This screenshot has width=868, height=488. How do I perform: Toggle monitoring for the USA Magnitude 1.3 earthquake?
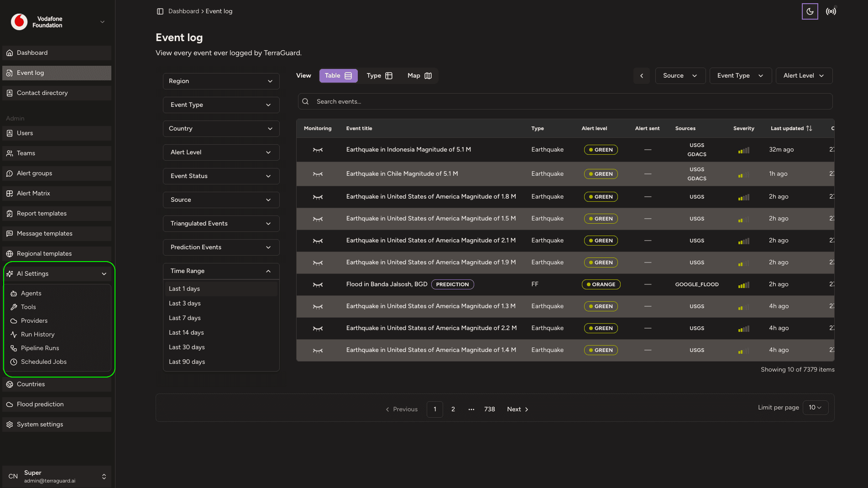pyautogui.click(x=318, y=306)
